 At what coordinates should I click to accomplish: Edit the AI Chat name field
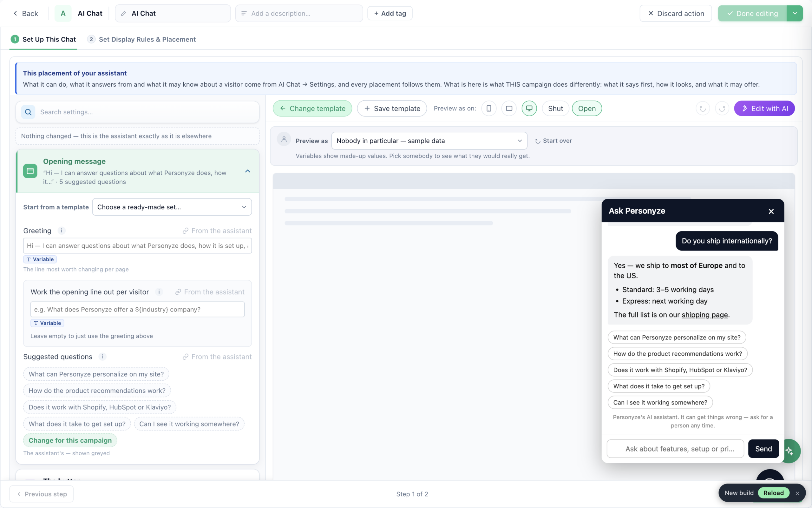click(173, 13)
